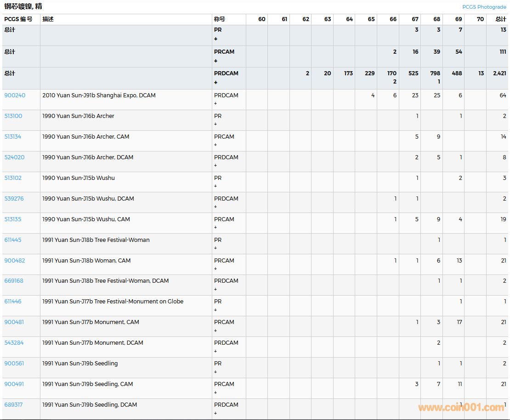This screenshot has height=420, width=510.
Task: Open coin entry 513134 link
Action: click(13, 137)
